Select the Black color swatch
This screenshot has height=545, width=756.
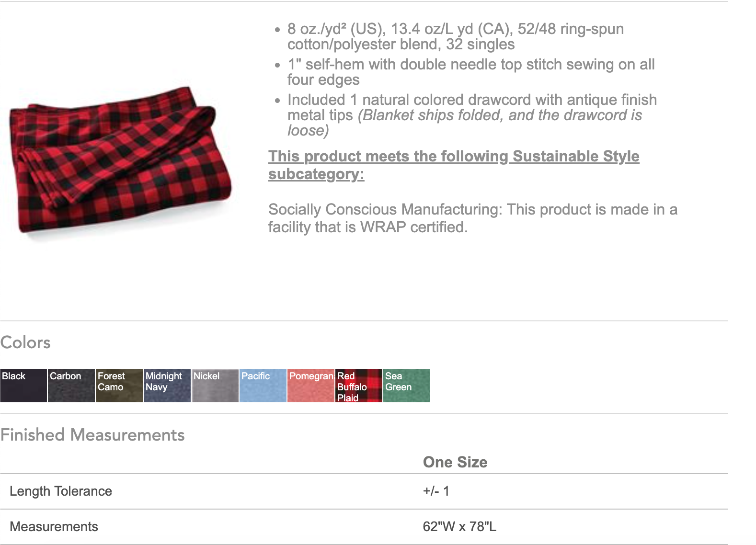(23, 386)
